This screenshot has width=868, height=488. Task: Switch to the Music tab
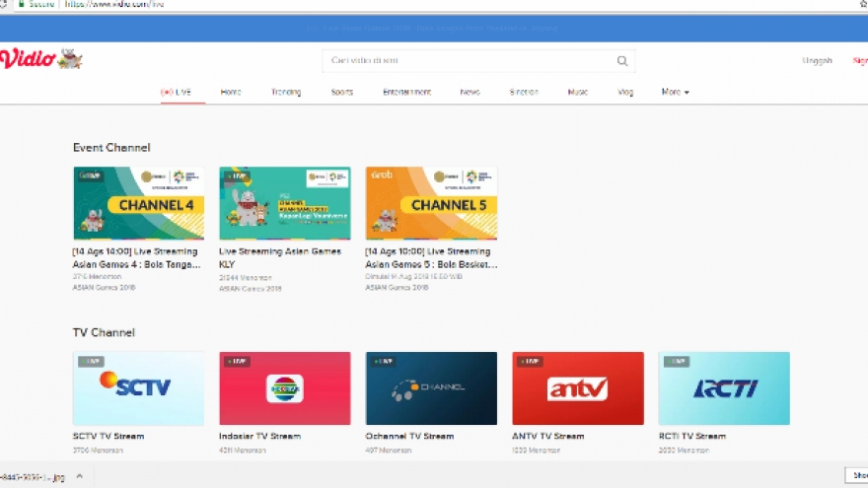click(x=577, y=92)
